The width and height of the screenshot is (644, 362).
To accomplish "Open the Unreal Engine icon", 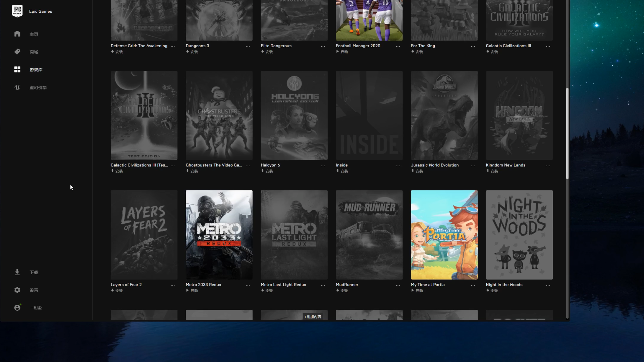I will click(x=17, y=87).
